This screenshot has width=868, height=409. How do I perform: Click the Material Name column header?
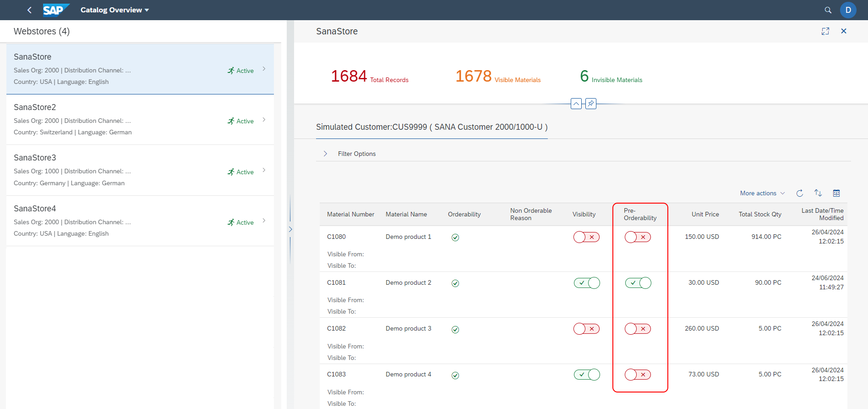click(406, 214)
